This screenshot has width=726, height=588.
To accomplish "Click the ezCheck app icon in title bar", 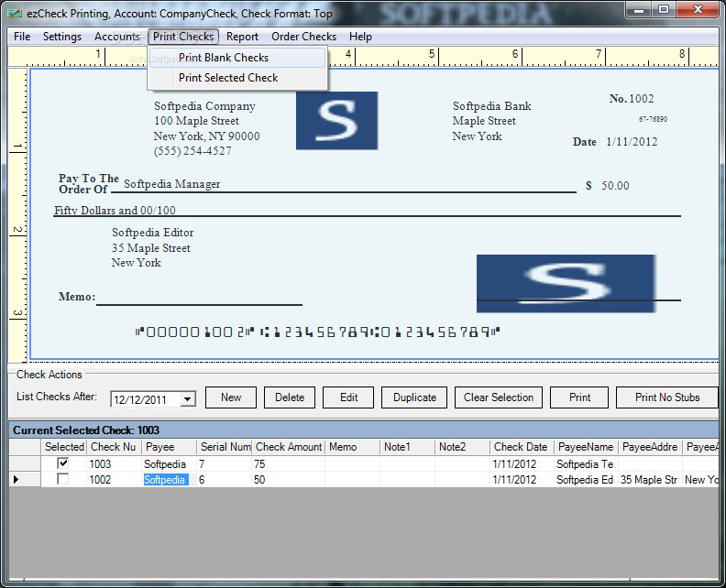I will tap(15, 14).
